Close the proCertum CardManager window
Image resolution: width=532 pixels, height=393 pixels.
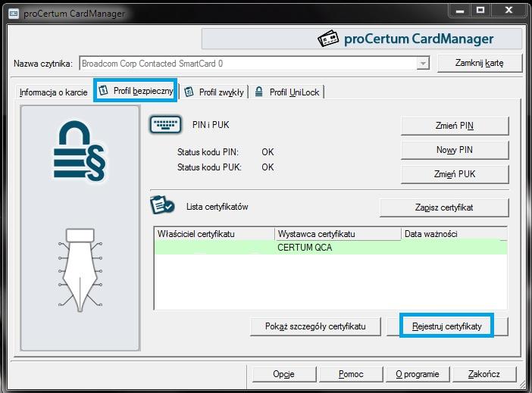point(509,11)
